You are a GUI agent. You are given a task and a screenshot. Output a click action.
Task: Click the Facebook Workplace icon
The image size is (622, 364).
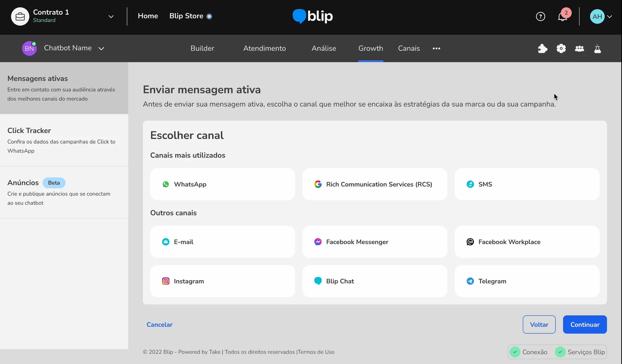click(470, 242)
